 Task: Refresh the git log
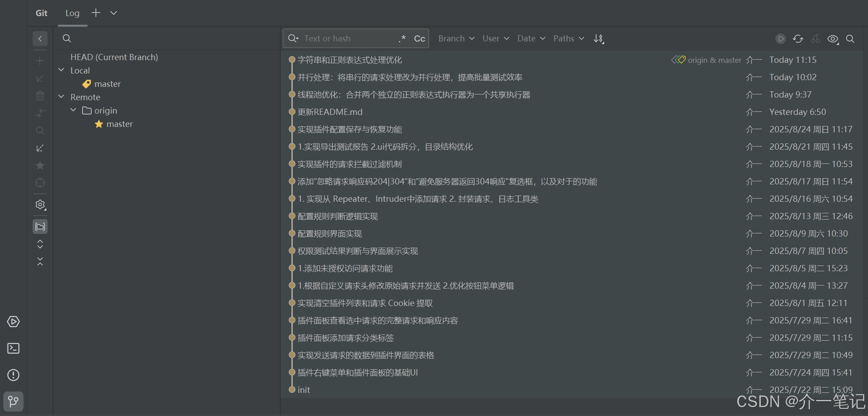798,39
